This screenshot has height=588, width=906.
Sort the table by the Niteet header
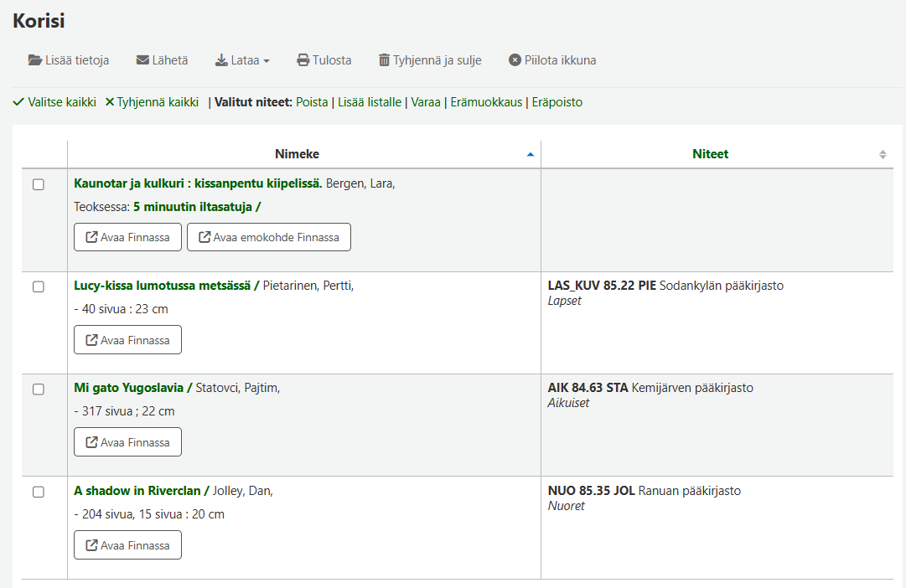pyautogui.click(x=710, y=154)
